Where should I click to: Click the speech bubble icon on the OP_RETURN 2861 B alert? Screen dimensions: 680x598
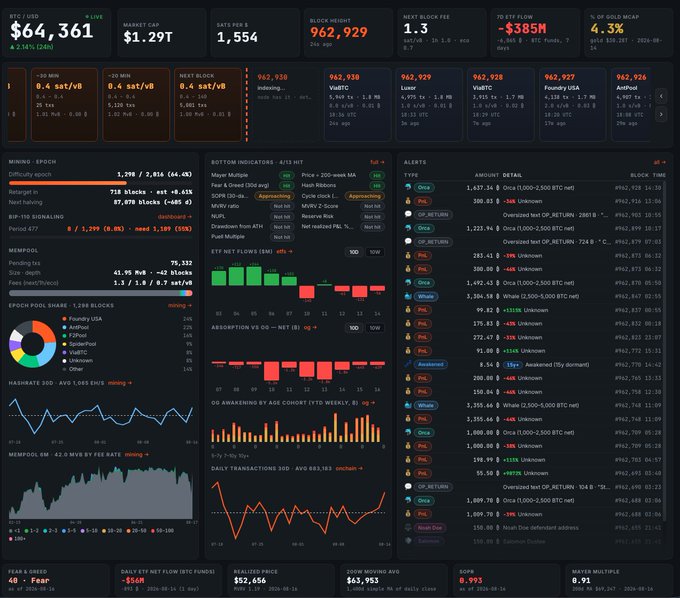pyautogui.click(x=408, y=214)
